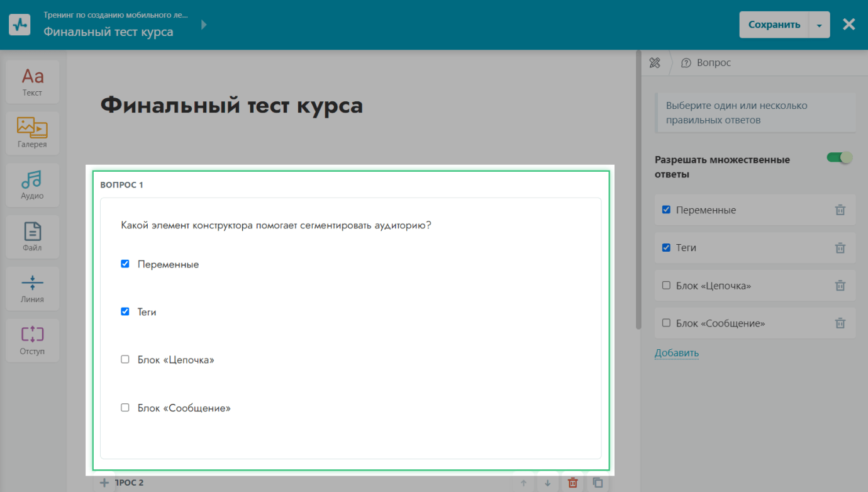Click the «ВОПРОС 1» label
The width and height of the screenshot is (868, 492).
click(122, 185)
